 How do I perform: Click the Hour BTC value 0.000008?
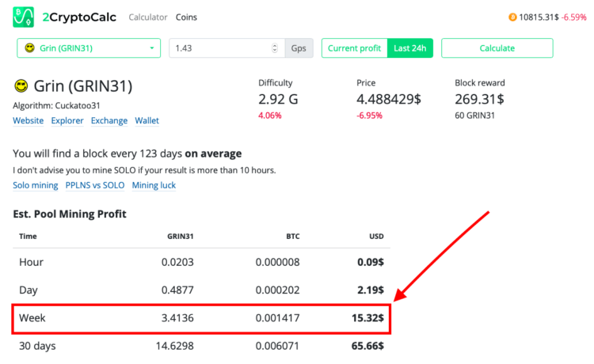point(278,262)
